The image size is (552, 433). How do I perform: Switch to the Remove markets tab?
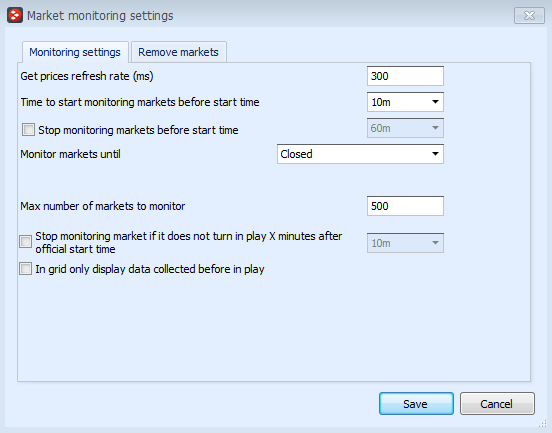point(178,52)
